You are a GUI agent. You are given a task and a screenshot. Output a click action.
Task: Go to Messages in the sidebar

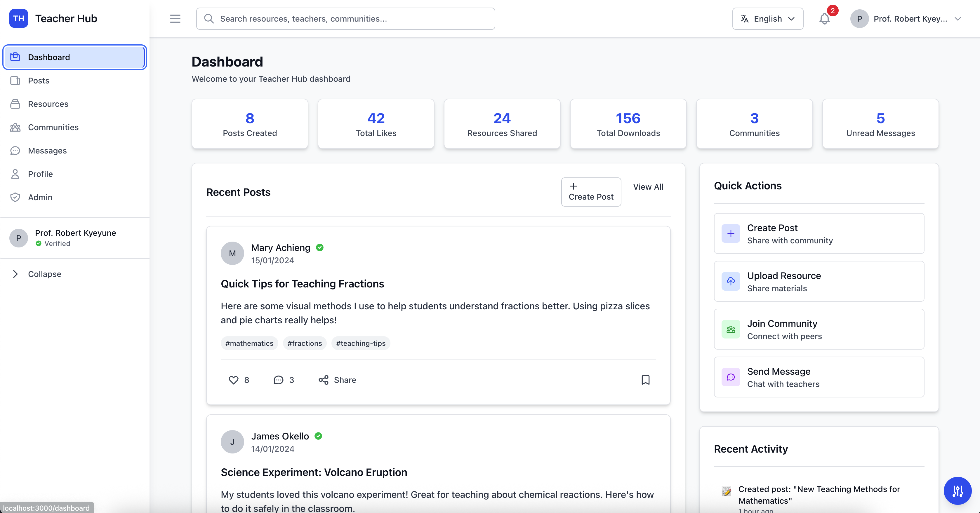(x=47, y=151)
